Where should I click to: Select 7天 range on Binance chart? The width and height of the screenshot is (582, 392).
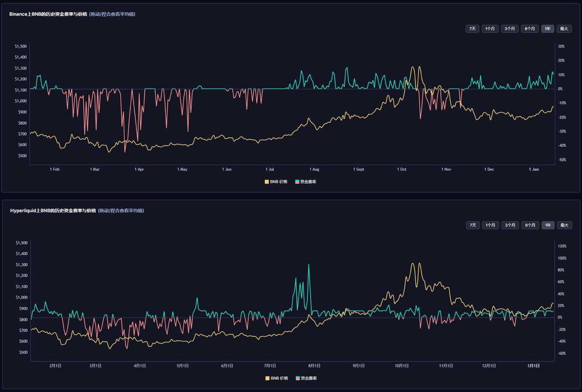[x=472, y=29]
